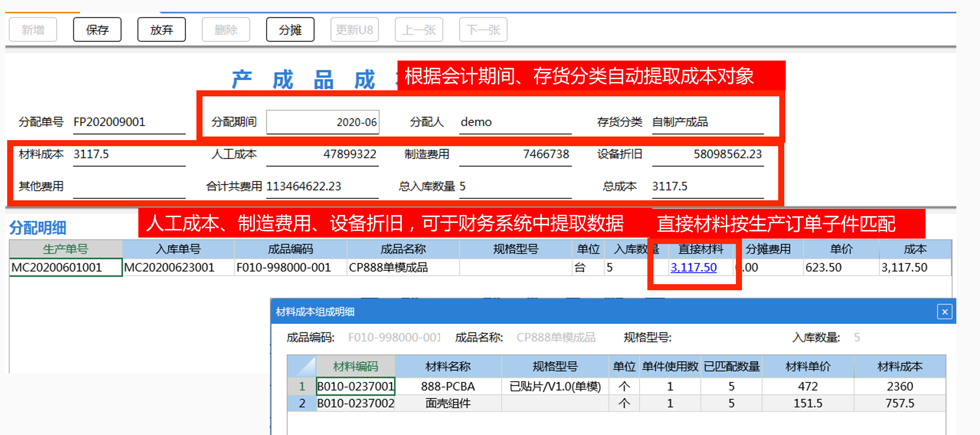
Task: Discard changes with 放弃 button
Action: coord(161,30)
